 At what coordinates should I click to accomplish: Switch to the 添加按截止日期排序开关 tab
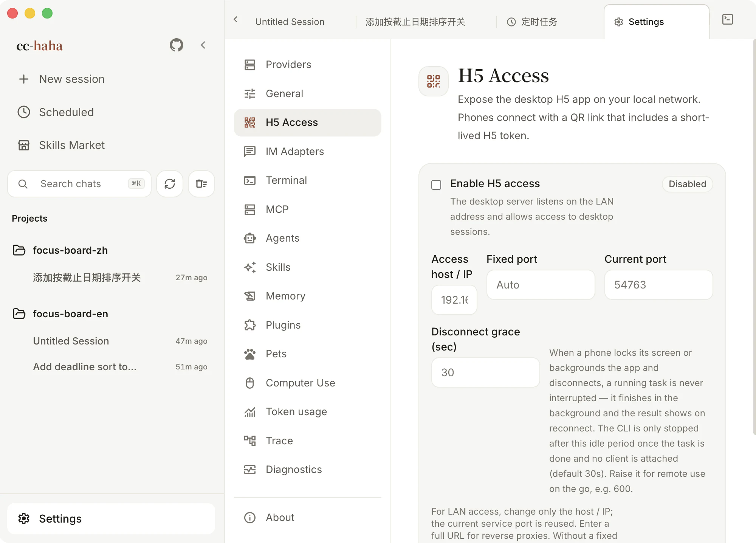(415, 22)
